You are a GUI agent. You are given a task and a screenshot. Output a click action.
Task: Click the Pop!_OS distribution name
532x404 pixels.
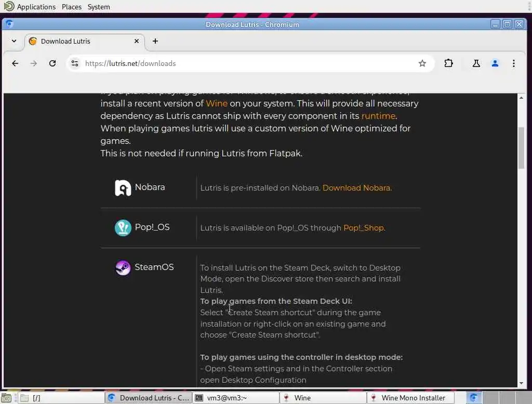pyautogui.click(x=152, y=227)
